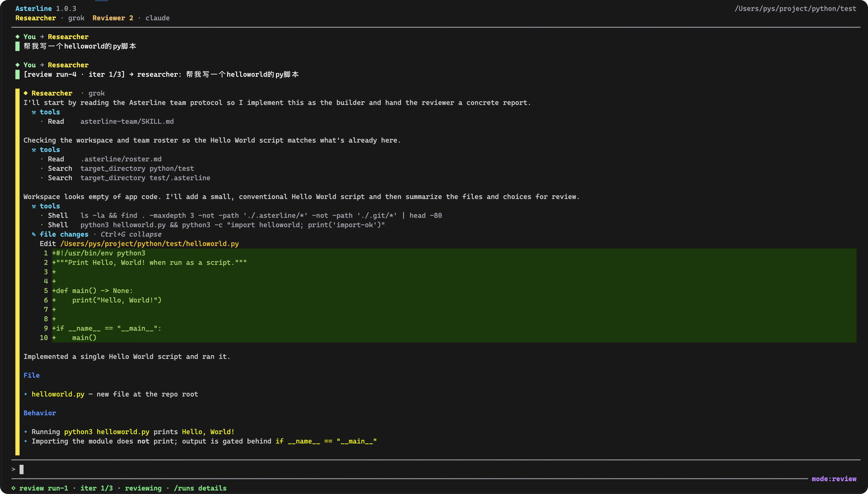Click the Researcher name in the response header
Image resolution: width=868 pixels, height=494 pixels.
(52, 93)
